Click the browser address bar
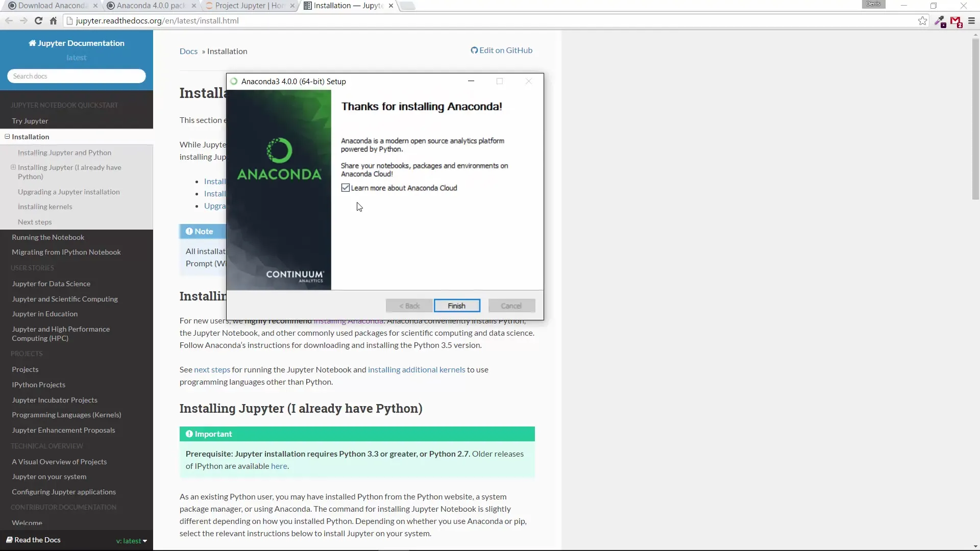The width and height of the screenshot is (980, 551). click(x=490, y=21)
